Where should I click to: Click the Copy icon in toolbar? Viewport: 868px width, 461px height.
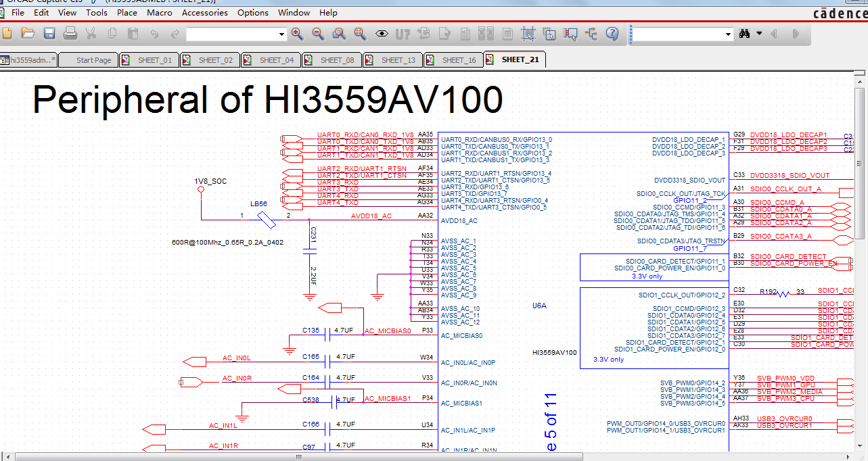pyautogui.click(x=112, y=33)
